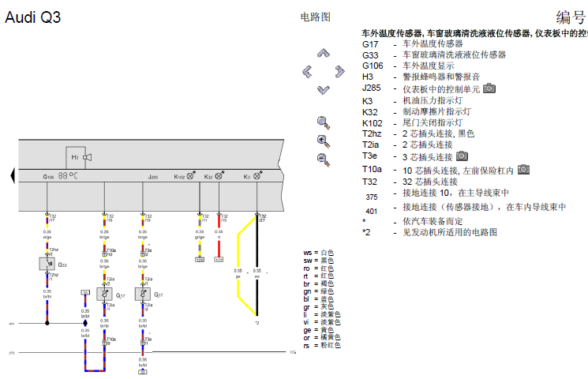
Task: Open the camera photo for J285
Action: pos(489,88)
